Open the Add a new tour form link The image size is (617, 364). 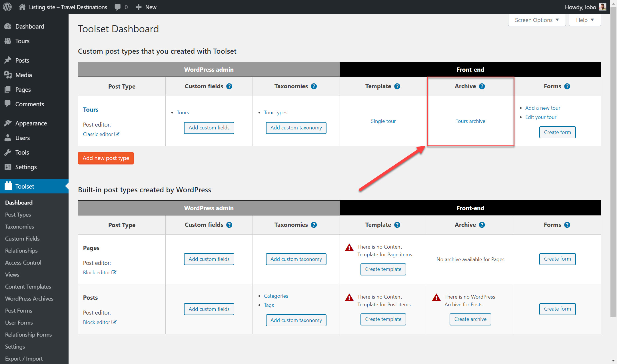coord(542,108)
